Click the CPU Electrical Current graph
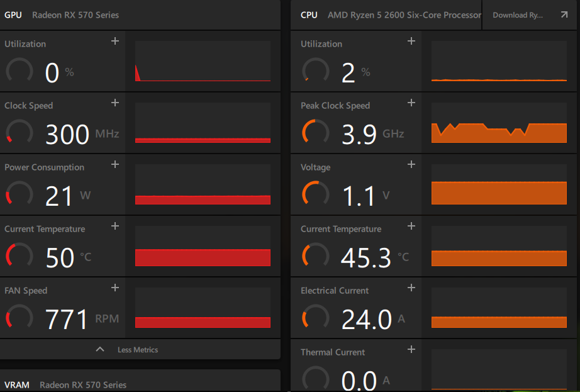Viewport: 580px width, 392px height. click(499, 308)
